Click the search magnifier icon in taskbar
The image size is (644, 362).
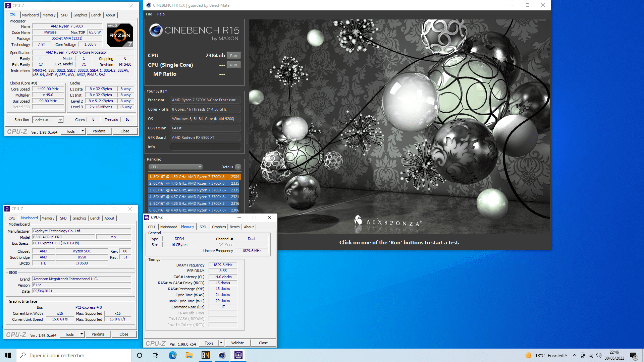coord(23,355)
